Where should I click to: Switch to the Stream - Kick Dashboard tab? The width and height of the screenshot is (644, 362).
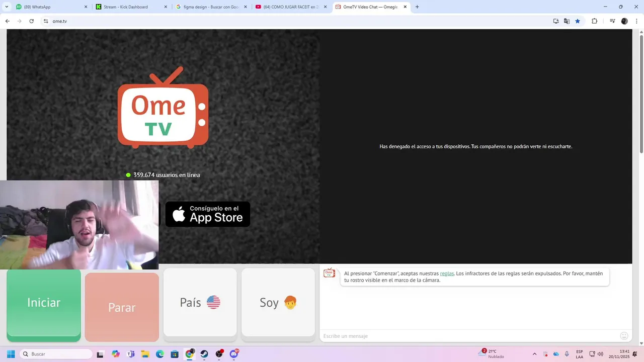(x=131, y=7)
